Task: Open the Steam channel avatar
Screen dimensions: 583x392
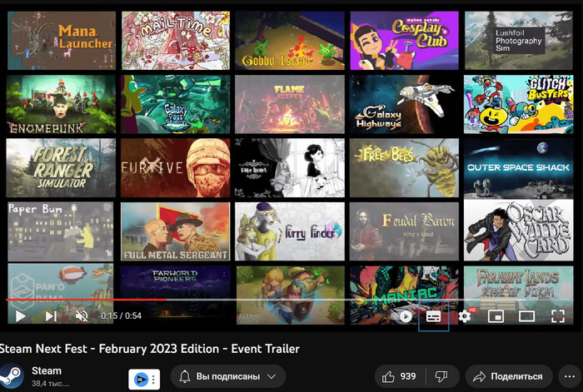Action: coord(11,376)
